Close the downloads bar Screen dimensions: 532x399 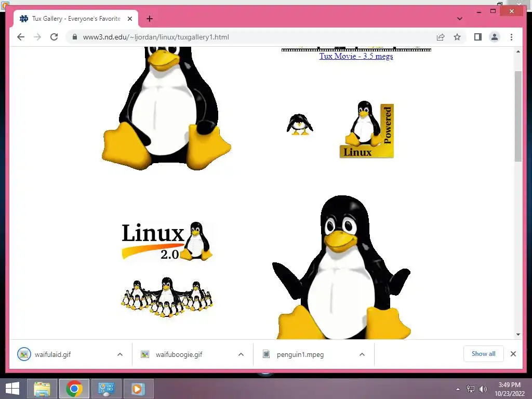click(x=513, y=354)
